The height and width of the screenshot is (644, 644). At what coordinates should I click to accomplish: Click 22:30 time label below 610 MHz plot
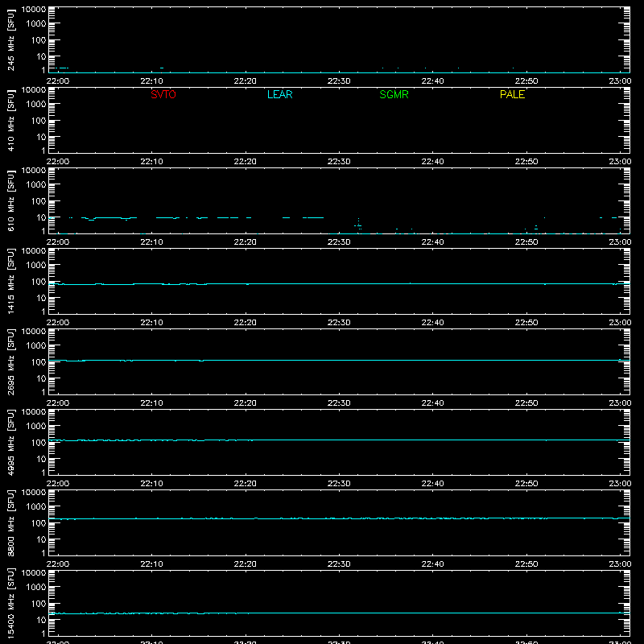coord(339,242)
